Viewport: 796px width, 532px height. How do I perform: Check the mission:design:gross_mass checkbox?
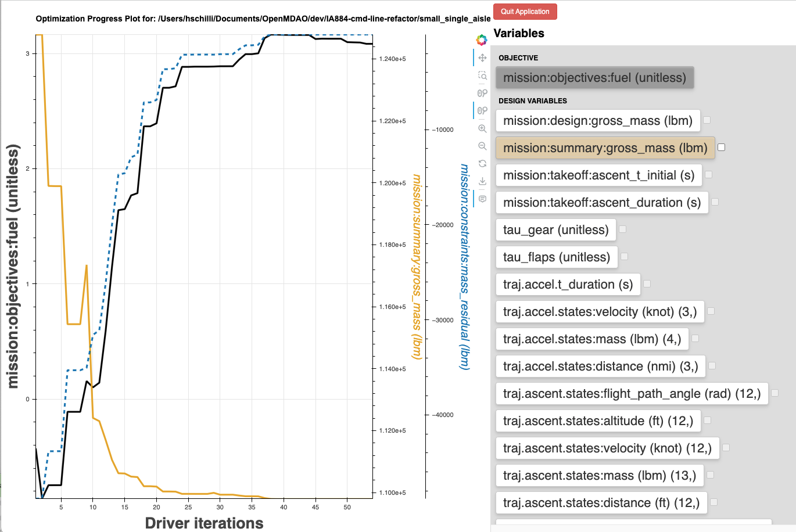(x=707, y=120)
